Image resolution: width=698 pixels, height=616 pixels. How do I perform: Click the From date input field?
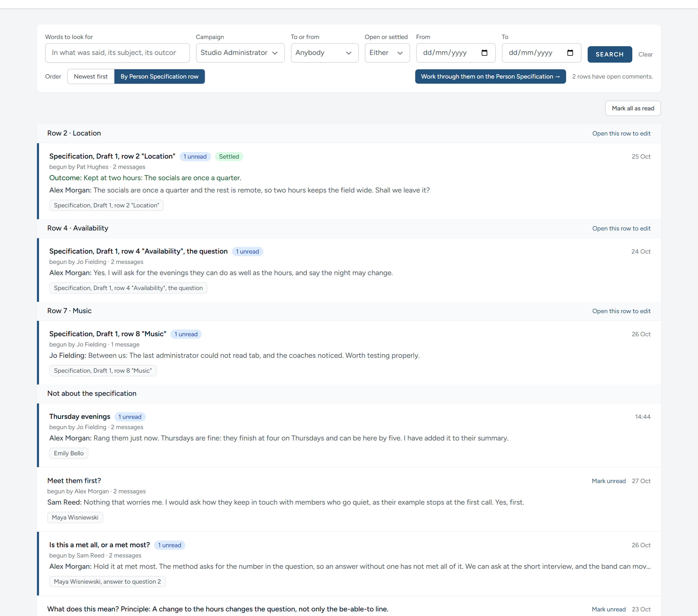(455, 53)
